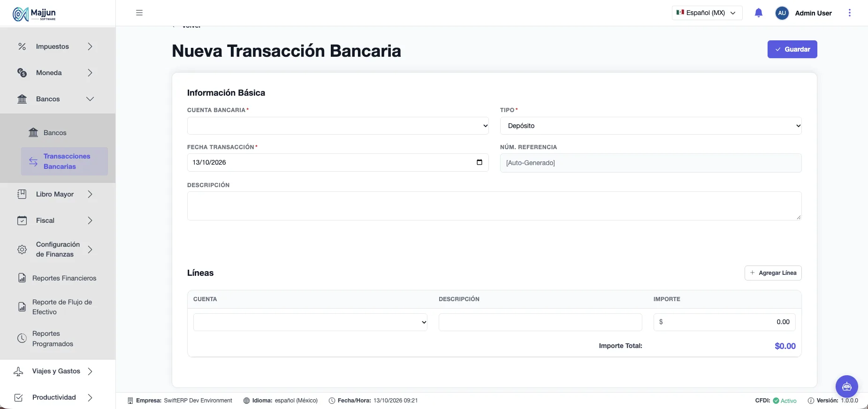Image resolution: width=868 pixels, height=409 pixels.
Task: Click the Idioma globe icon in status bar
Action: (246, 401)
